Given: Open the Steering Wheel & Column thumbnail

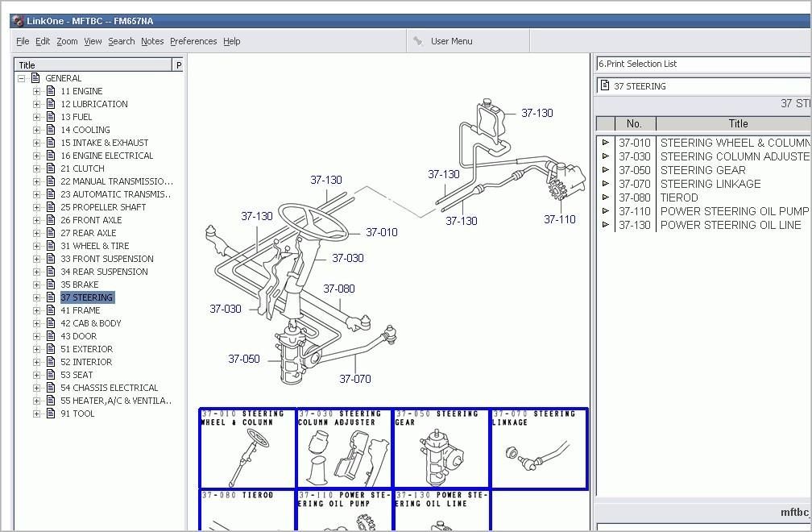Looking at the screenshot, I should [248, 448].
